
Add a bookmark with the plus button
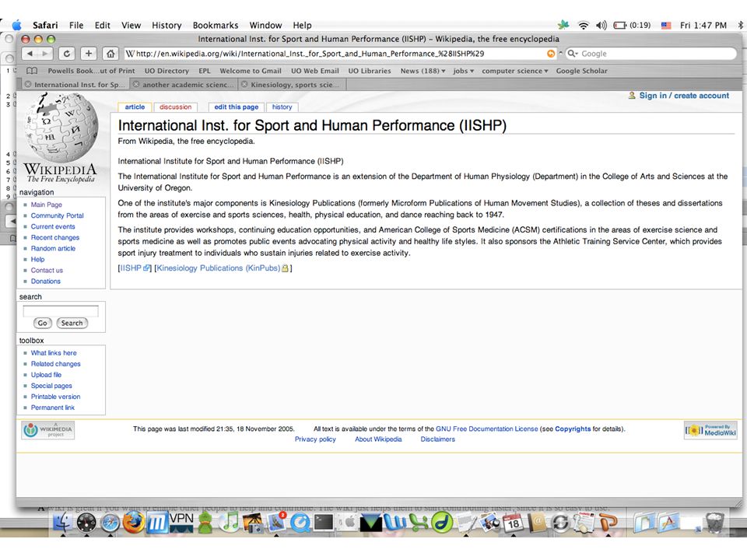coord(88,54)
